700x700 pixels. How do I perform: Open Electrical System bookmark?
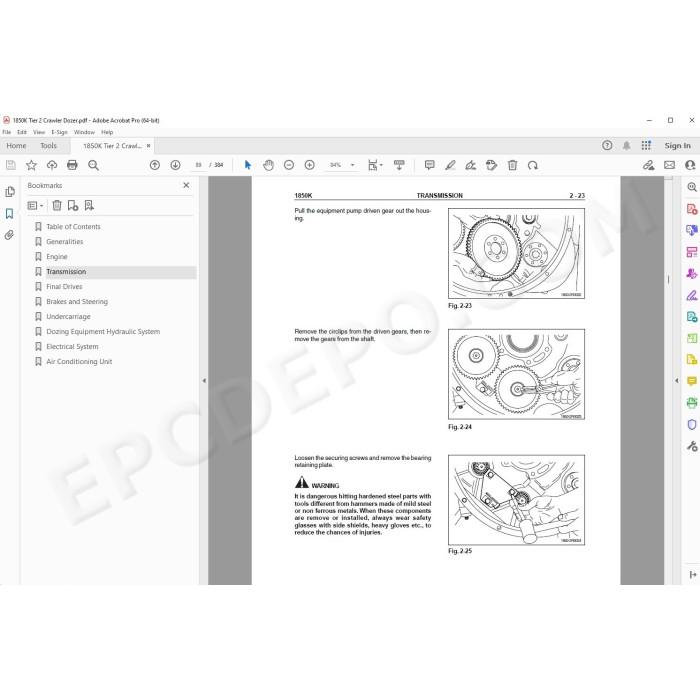click(72, 346)
